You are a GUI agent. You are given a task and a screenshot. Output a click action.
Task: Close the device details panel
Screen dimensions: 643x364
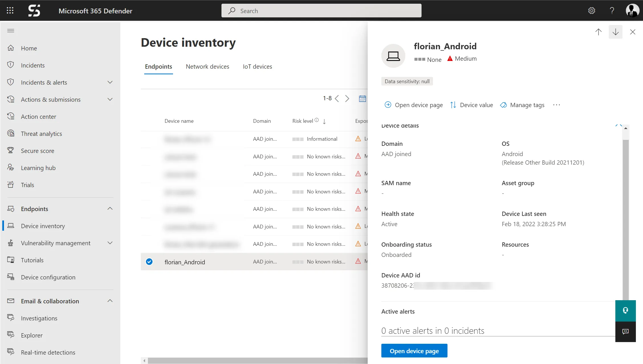point(633,32)
